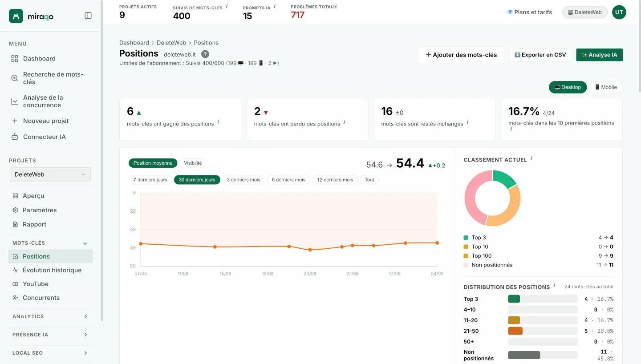The image size is (641, 364).
Task: Open Dashboard from the sidebar menu
Action: tap(51, 58)
